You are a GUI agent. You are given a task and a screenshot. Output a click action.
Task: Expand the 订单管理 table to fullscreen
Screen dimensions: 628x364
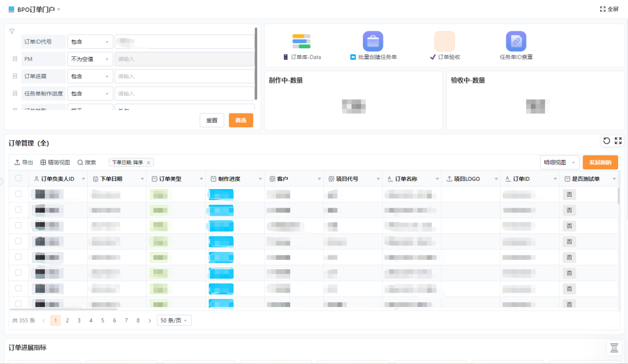(618, 141)
